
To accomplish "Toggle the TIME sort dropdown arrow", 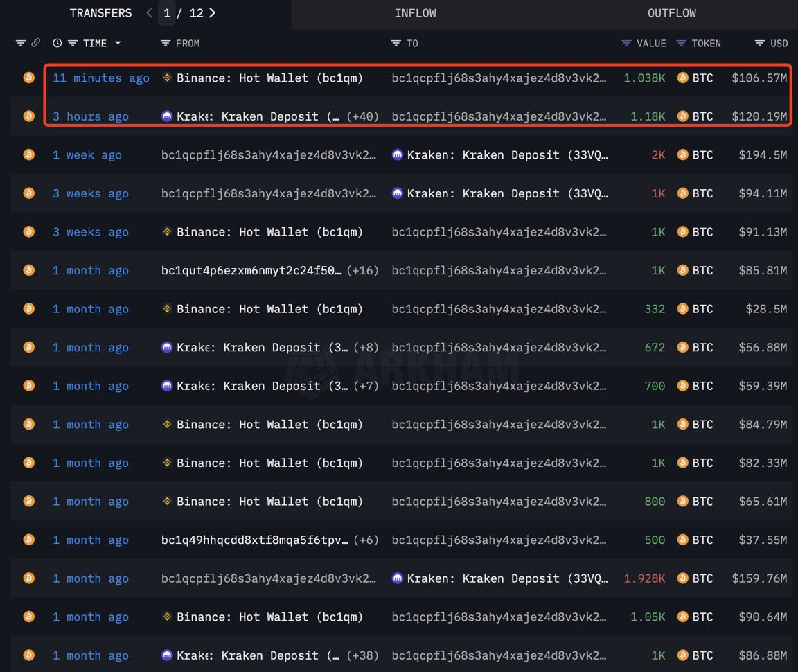I will click(x=118, y=43).
